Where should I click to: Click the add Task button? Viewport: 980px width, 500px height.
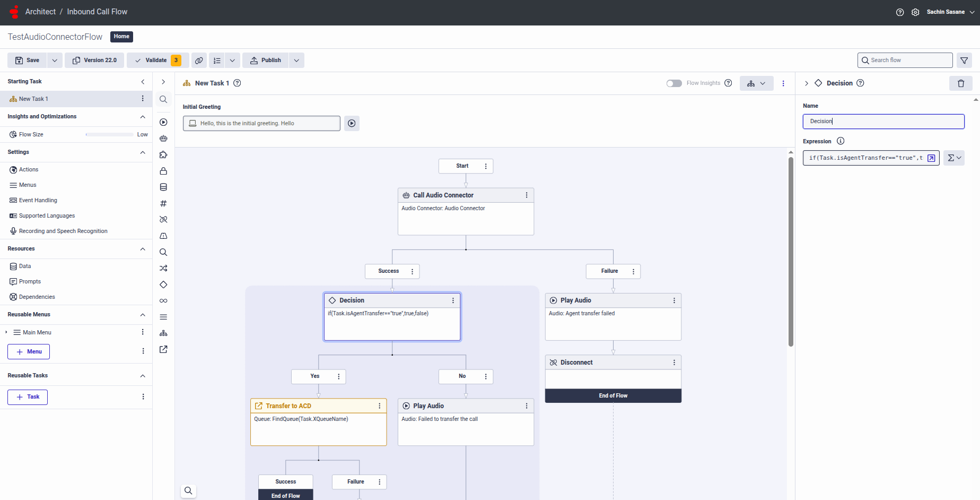(x=28, y=397)
